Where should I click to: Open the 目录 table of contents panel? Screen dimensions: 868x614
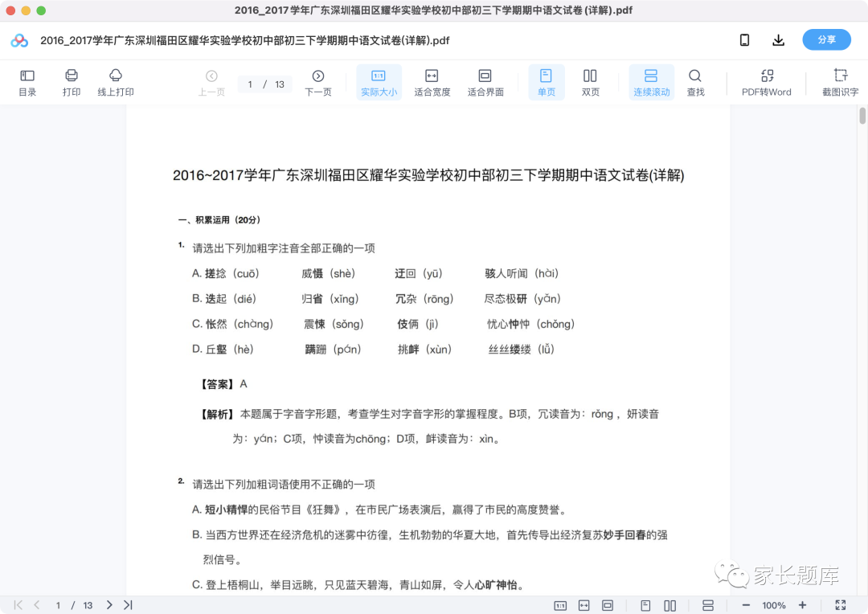coord(27,83)
